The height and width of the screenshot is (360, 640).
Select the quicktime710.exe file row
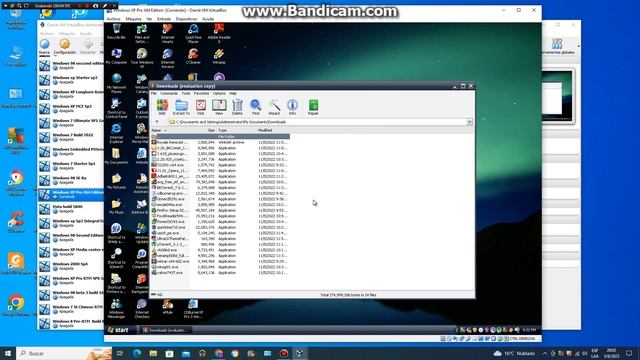tap(220, 227)
